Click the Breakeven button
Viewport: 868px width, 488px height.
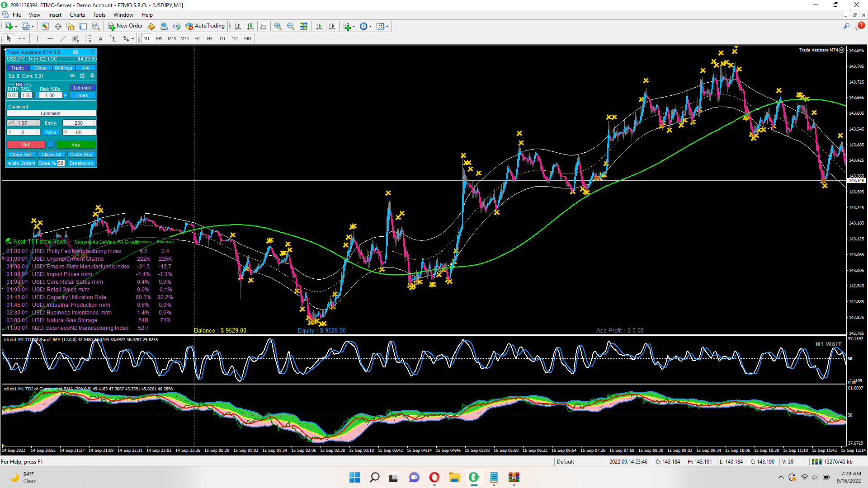point(81,163)
